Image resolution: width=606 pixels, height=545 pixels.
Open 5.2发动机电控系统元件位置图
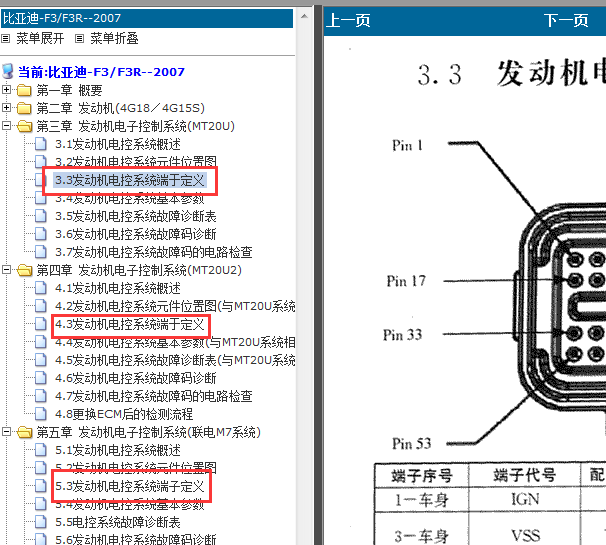point(136,467)
